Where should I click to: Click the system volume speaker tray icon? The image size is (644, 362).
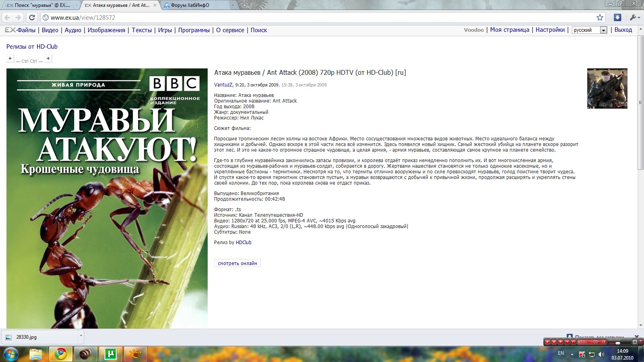click(x=601, y=354)
